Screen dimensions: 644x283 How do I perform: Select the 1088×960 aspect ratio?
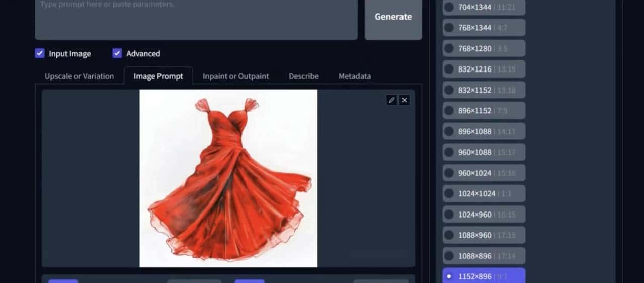pyautogui.click(x=449, y=235)
